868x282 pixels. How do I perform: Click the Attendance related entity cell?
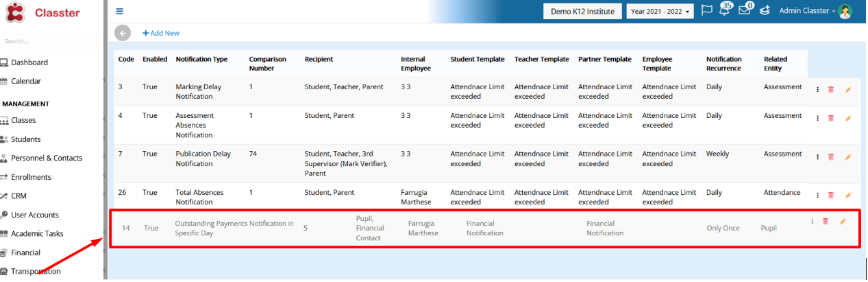[x=782, y=193]
